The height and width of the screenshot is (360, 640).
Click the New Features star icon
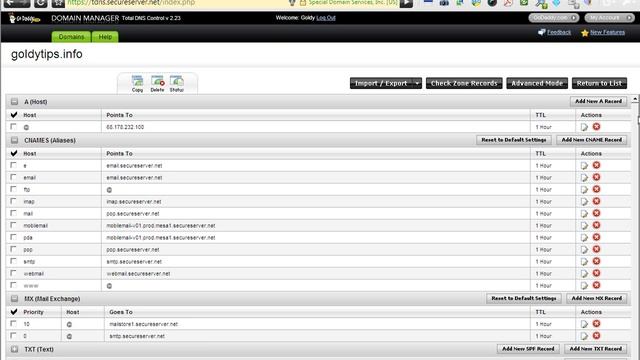(x=584, y=33)
